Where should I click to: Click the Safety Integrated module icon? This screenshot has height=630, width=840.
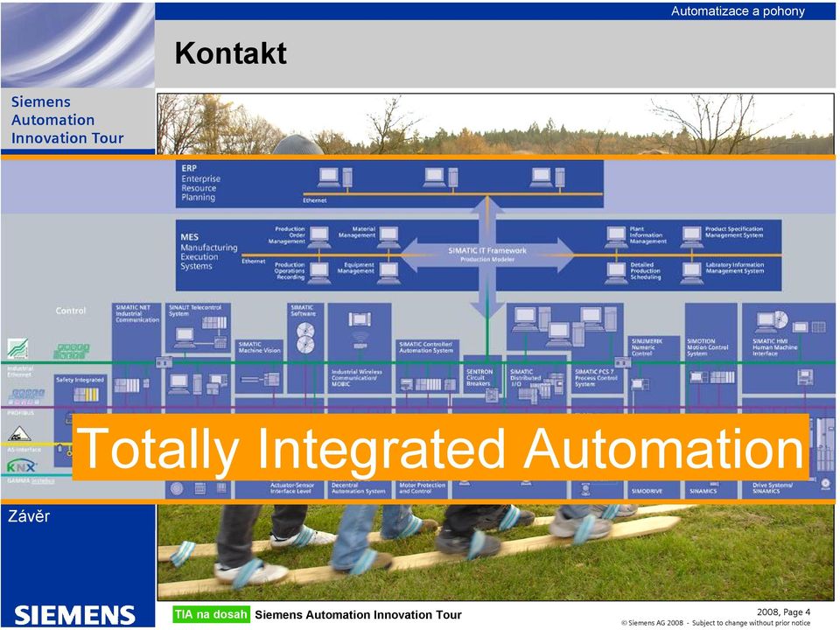pos(87,395)
